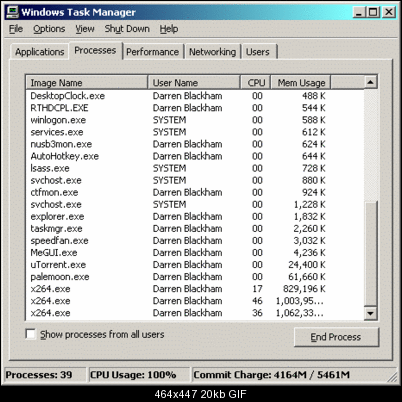This screenshot has height=402, width=402.
Task: Click the Task Manager title bar icon
Action: coord(12,12)
